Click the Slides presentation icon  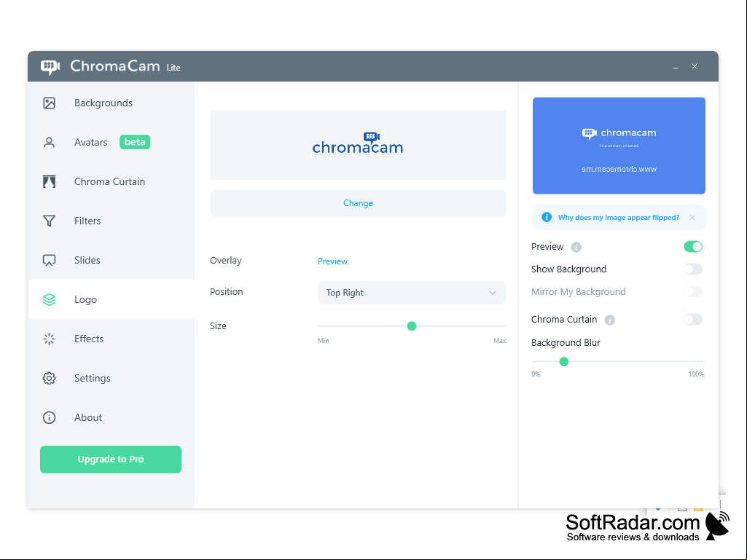click(49, 260)
